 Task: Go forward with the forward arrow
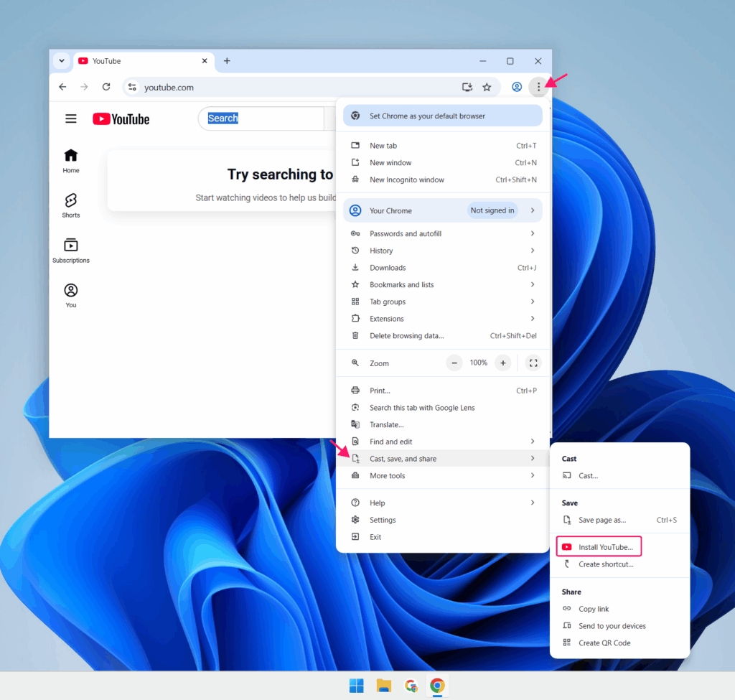[x=84, y=87]
